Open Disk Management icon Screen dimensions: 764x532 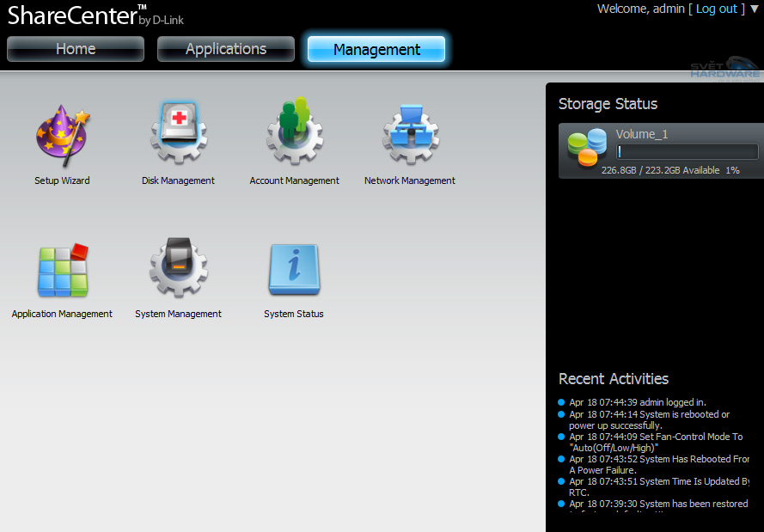tap(178, 134)
